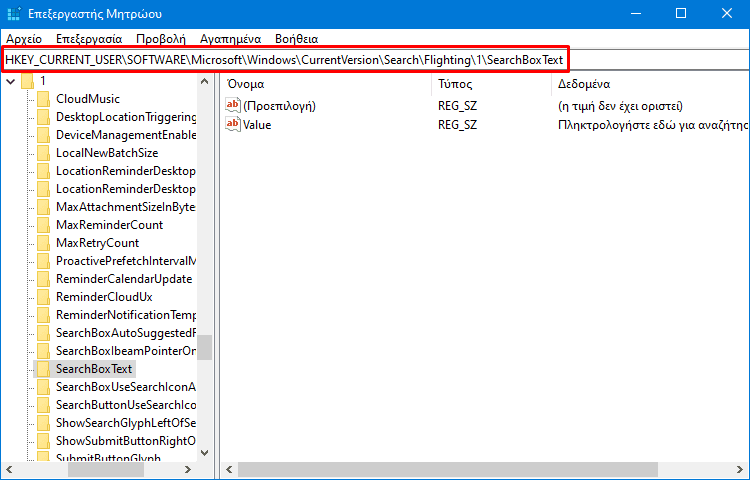This screenshot has height=480, width=750.
Task: Select the ShowSearchGlyphLeftOfSe key
Action: 126,423
